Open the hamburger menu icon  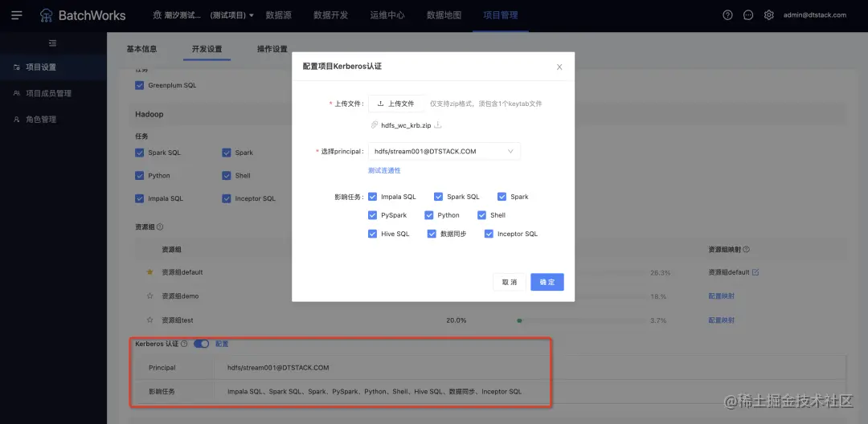coord(17,15)
